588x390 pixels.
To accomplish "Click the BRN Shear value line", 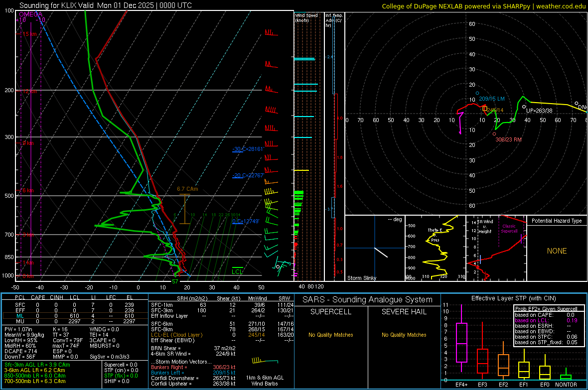I will click(x=193, y=348).
